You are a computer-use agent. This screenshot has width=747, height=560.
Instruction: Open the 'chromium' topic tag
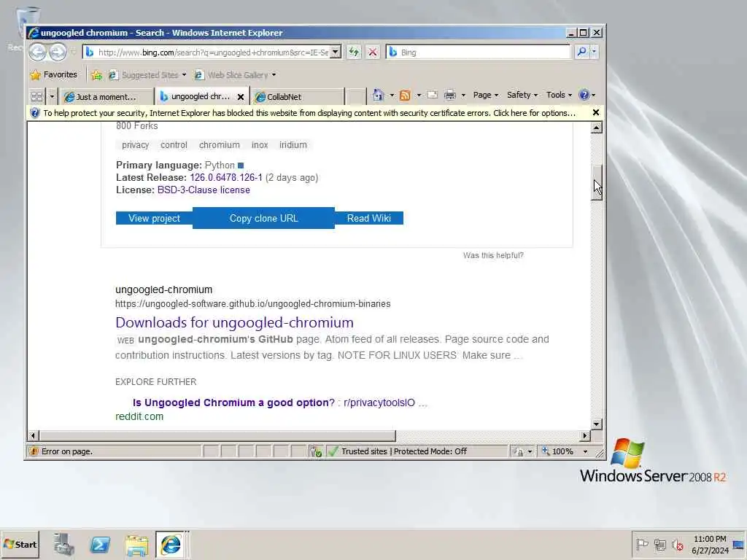[219, 145]
